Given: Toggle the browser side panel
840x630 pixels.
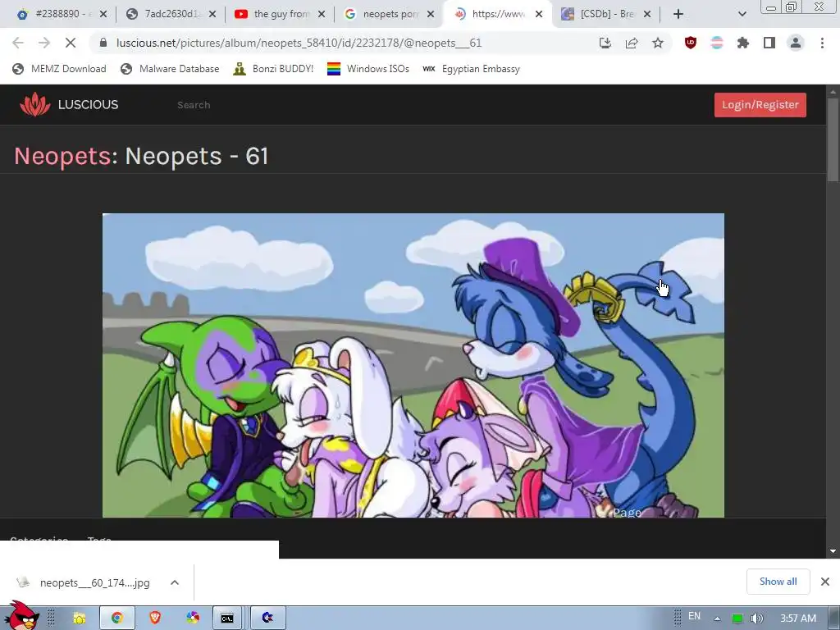Looking at the screenshot, I should point(769,43).
